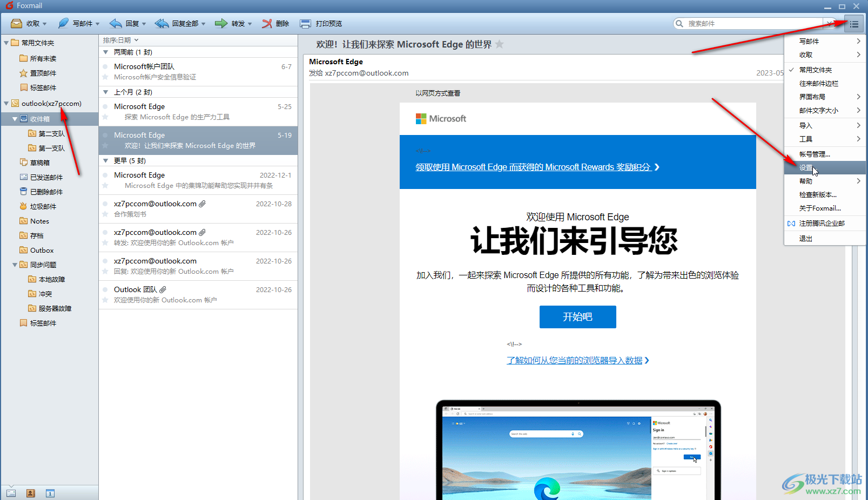
Task: Click the Print Preview (打印预览) icon
Action: (306, 24)
